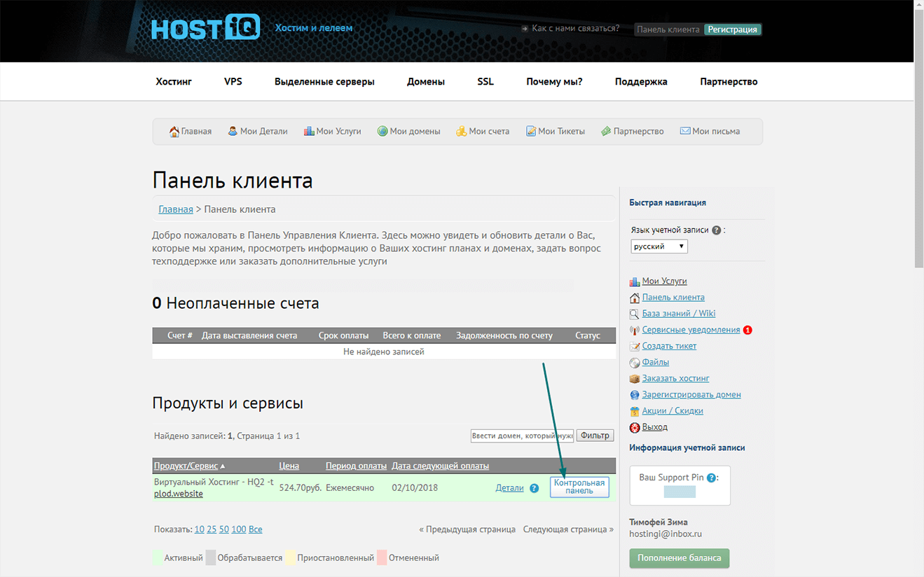
Task: Click the blue help icon beside Детали
Action: point(535,488)
